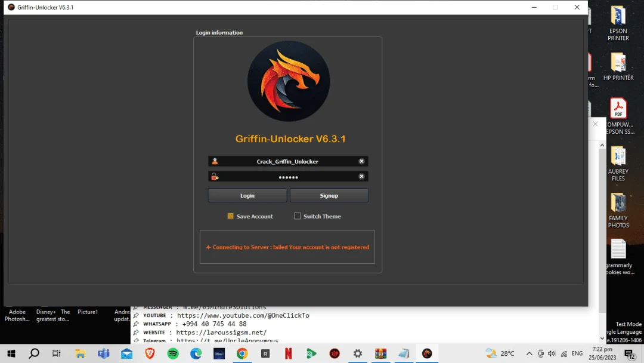
Task: Clear the password field with X icon
Action: (361, 176)
